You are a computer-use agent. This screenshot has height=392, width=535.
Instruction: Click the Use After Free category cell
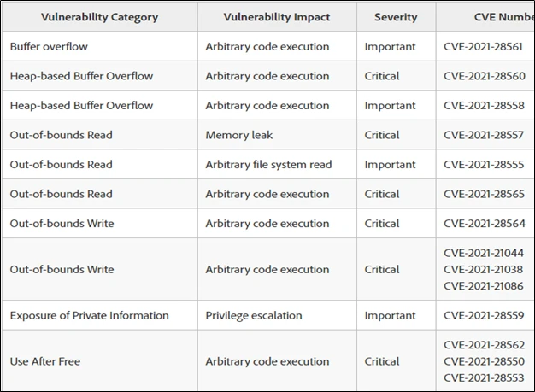pyautogui.click(x=45, y=361)
